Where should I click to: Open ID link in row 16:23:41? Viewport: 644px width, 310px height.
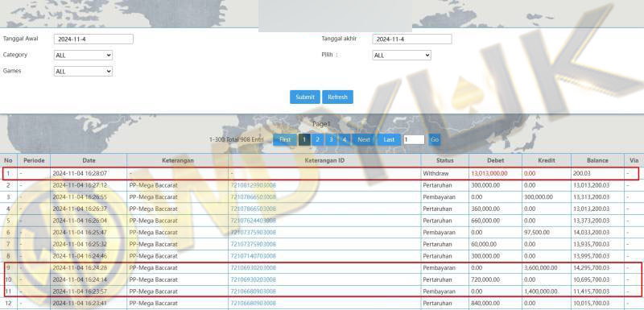pos(253,304)
